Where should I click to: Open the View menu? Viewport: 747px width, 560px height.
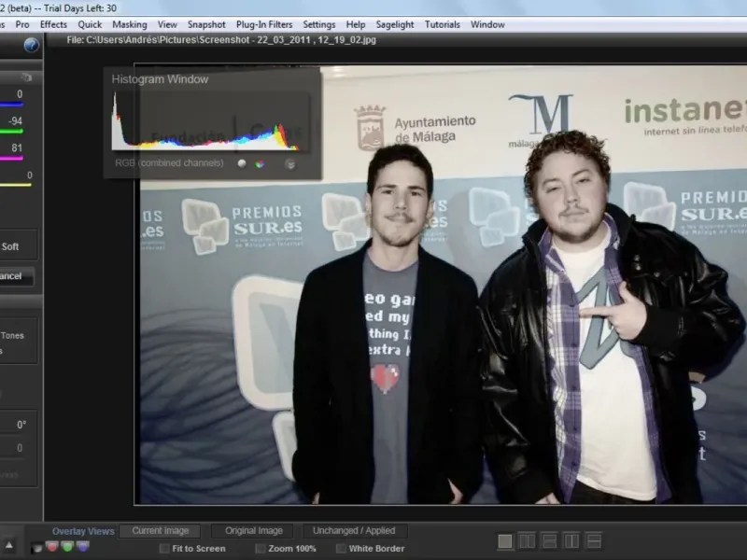(x=167, y=25)
